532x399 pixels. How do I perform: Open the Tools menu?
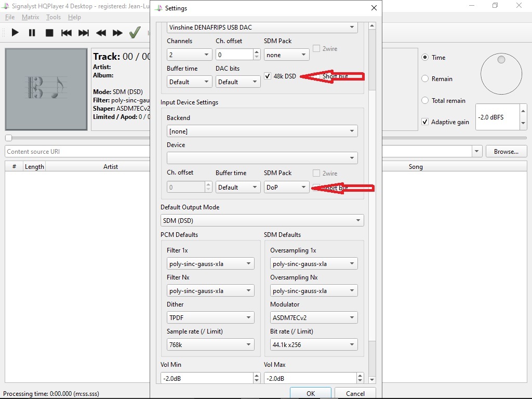point(54,17)
